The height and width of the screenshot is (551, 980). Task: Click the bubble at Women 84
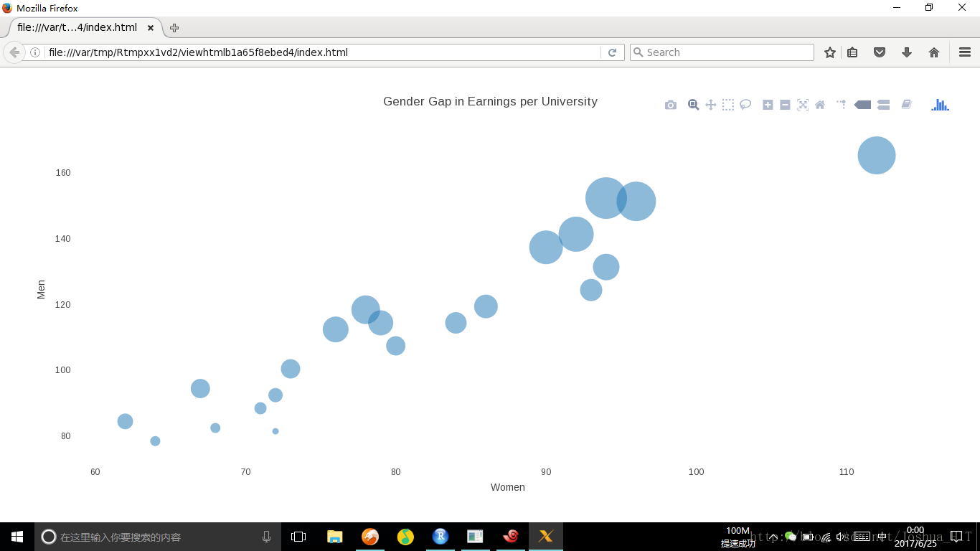[x=456, y=323]
